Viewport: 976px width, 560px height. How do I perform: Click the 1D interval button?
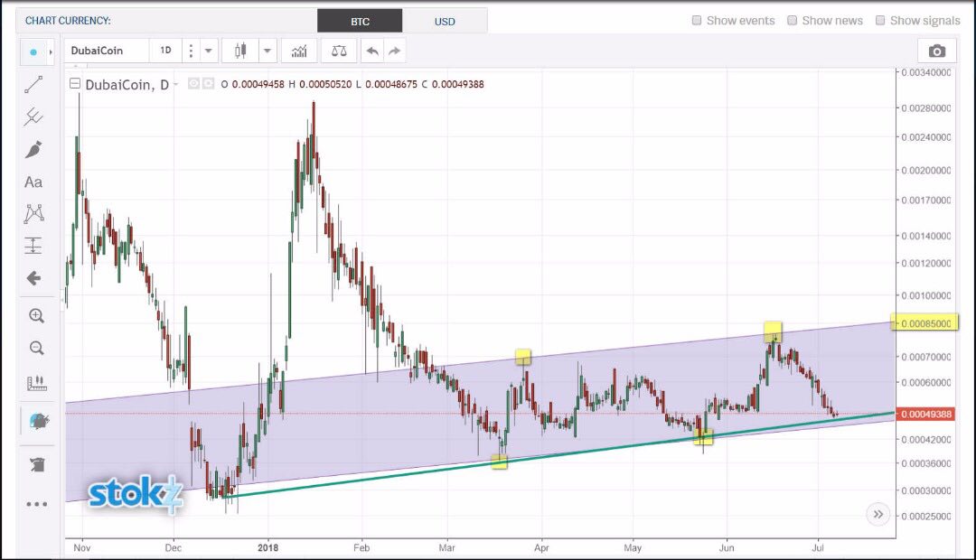click(165, 51)
